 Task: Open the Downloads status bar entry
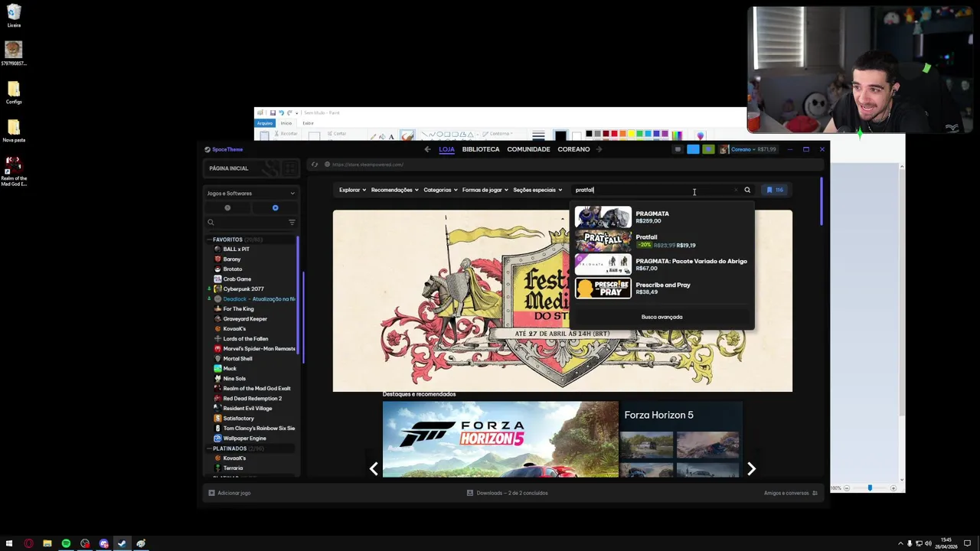(507, 493)
